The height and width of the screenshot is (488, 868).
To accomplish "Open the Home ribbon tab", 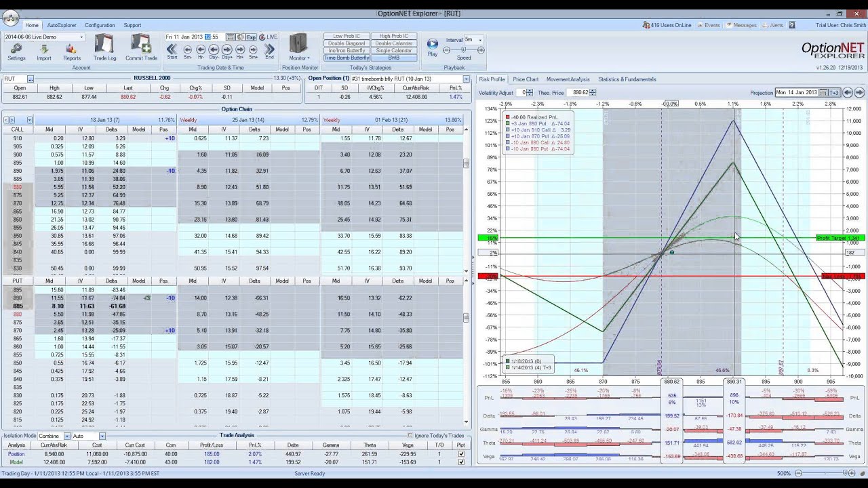I will 31,25.
